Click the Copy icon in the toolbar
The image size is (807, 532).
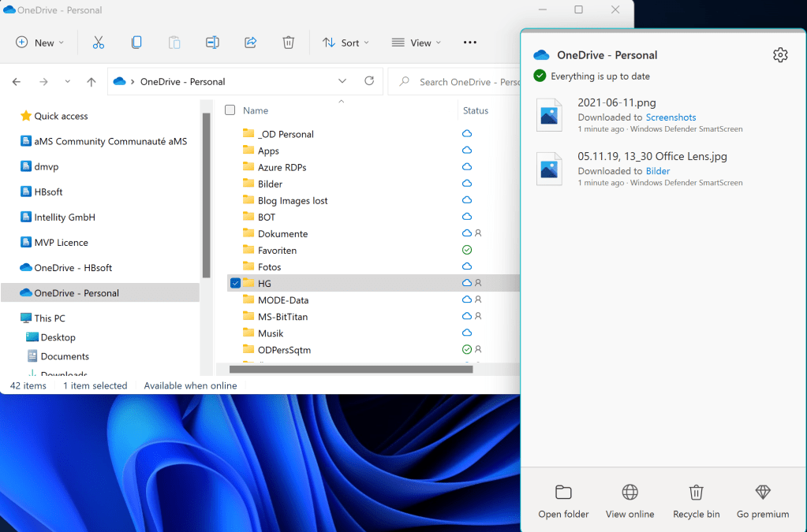[x=136, y=43]
